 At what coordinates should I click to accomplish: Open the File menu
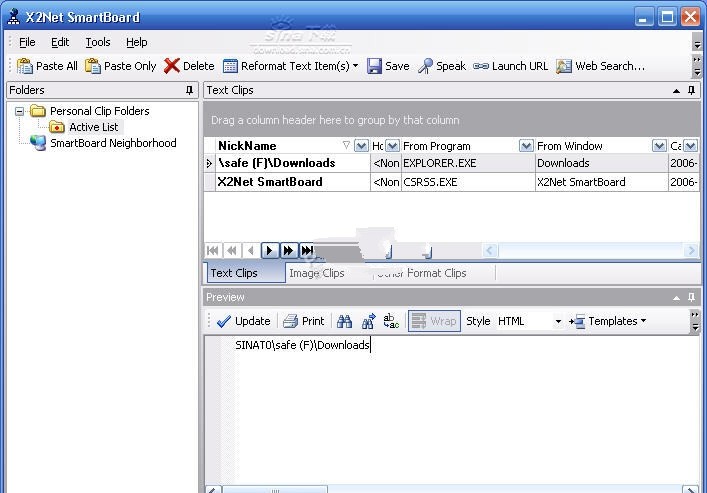coord(27,42)
